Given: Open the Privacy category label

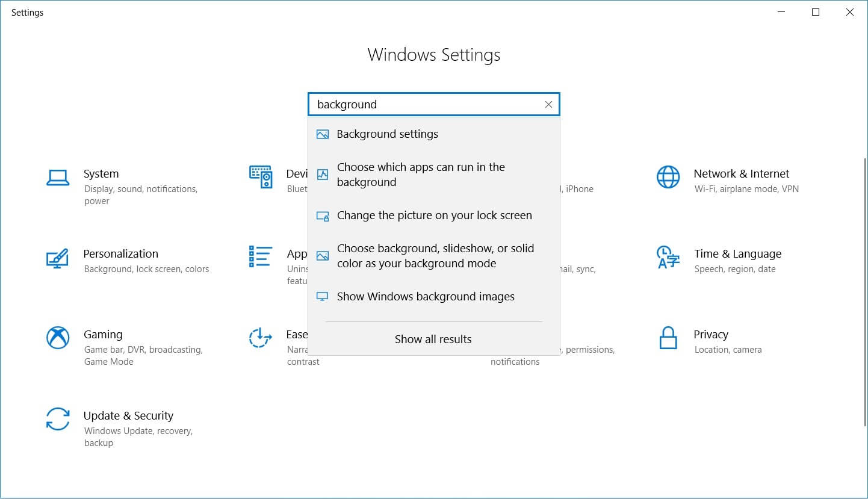Looking at the screenshot, I should (x=711, y=335).
